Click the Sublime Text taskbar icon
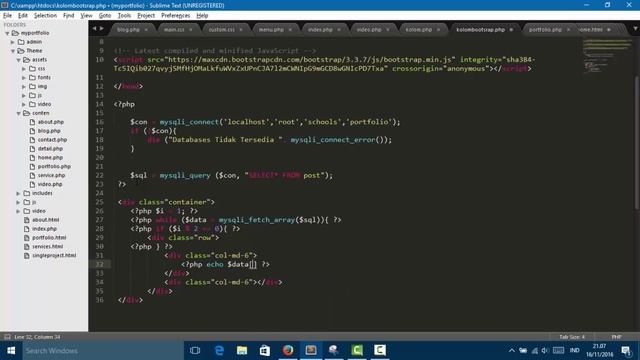 tap(311, 351)
